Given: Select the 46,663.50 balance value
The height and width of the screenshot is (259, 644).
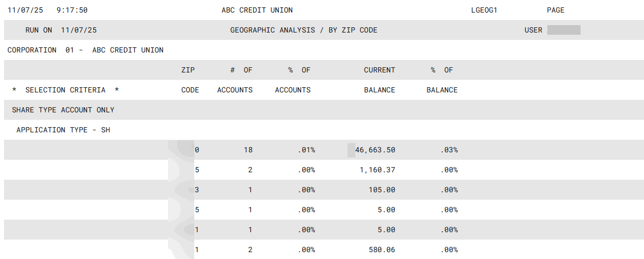Looking at the screenshot, I should click(375, 150).
